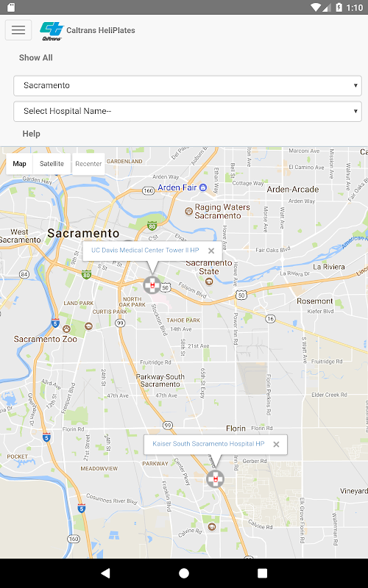
Task: Select the UC Davis Medical Center helipad marker
Action: tap(152, 285)
